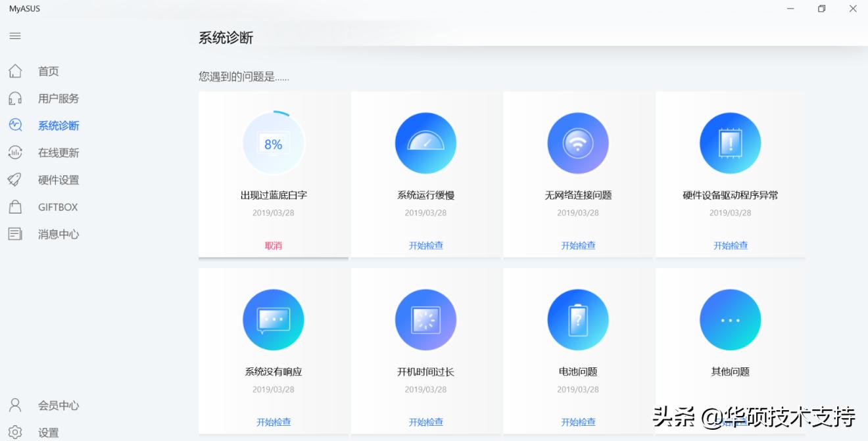Click the Wi-Fi icon on 无网络连接问题 card

click(578, 143)
